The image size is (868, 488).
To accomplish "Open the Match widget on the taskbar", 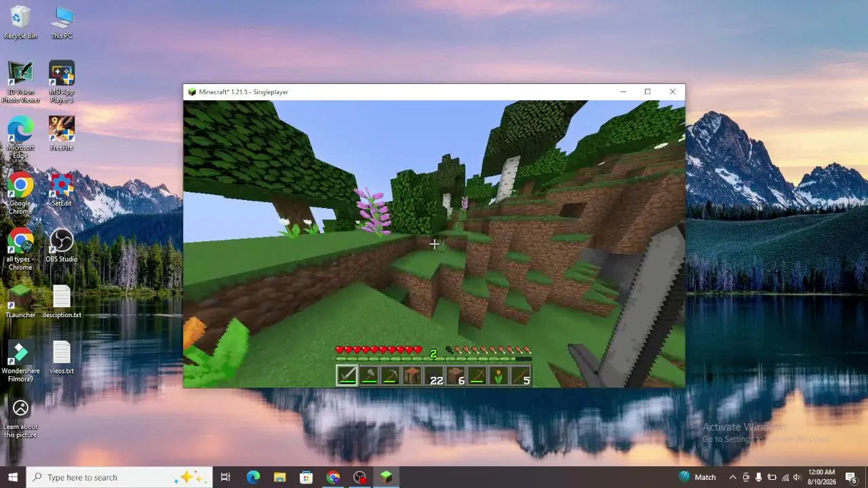I will 697,477.
